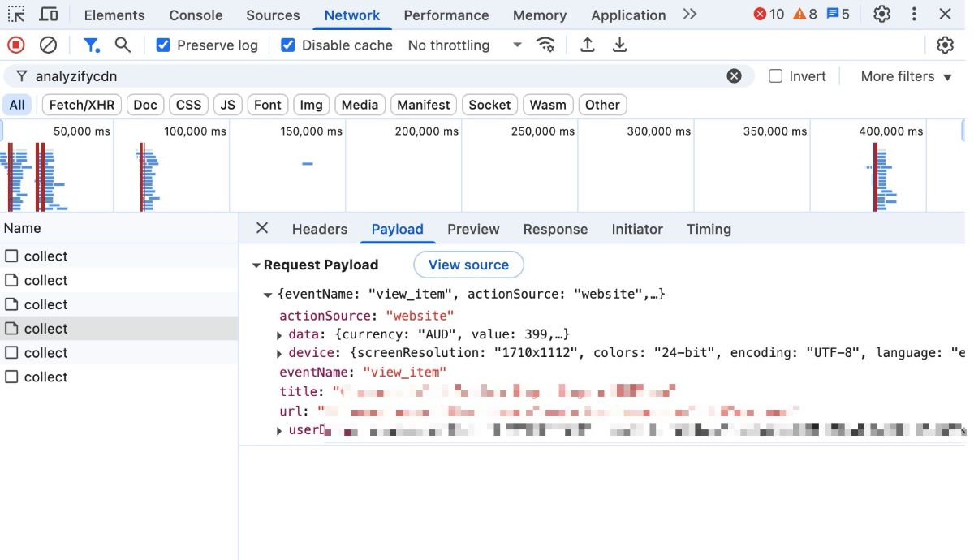Click the View source button
The image size is (974, 560).
coord(468,265)
